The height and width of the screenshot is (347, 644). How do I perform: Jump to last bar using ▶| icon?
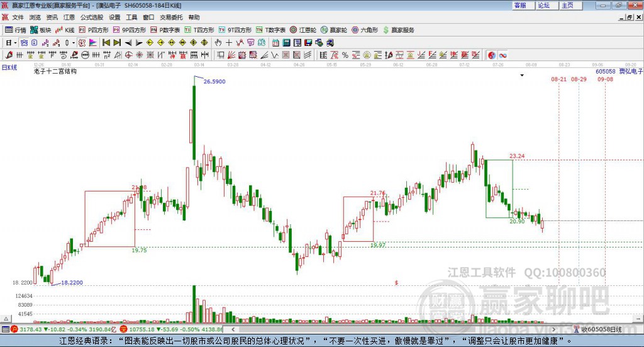pyautogui.click(x=117, y=43)
